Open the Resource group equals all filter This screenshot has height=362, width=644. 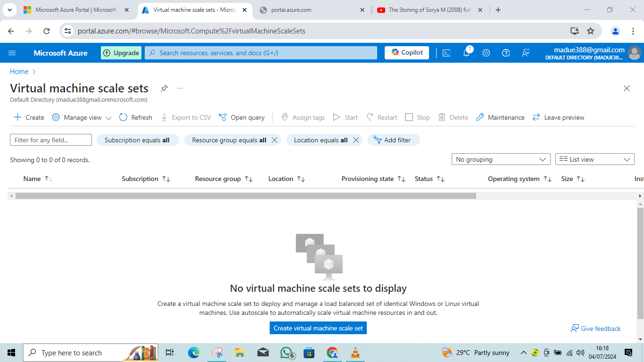click(x=229, y=140)
